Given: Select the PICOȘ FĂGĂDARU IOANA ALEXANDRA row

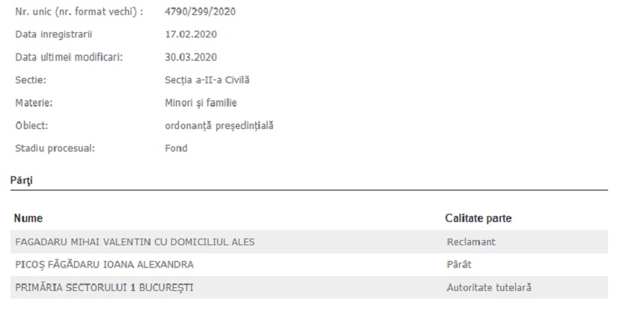Looking at the screenshot, I should [x=104, y=264].
